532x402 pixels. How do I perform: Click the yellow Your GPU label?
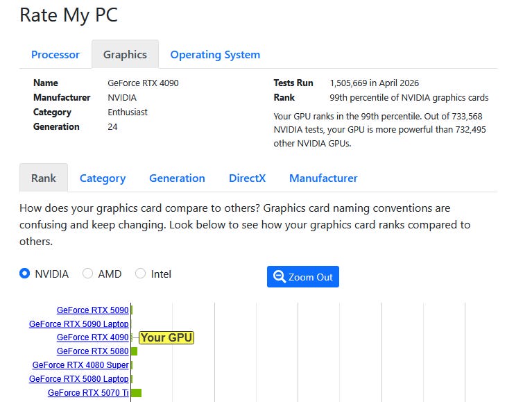click(x=166, y=338)
